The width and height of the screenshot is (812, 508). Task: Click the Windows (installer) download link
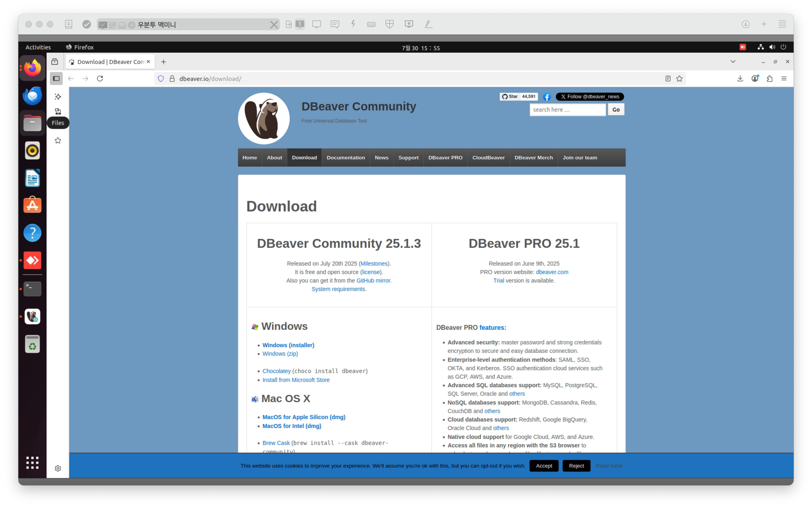(x=288, y=345)
